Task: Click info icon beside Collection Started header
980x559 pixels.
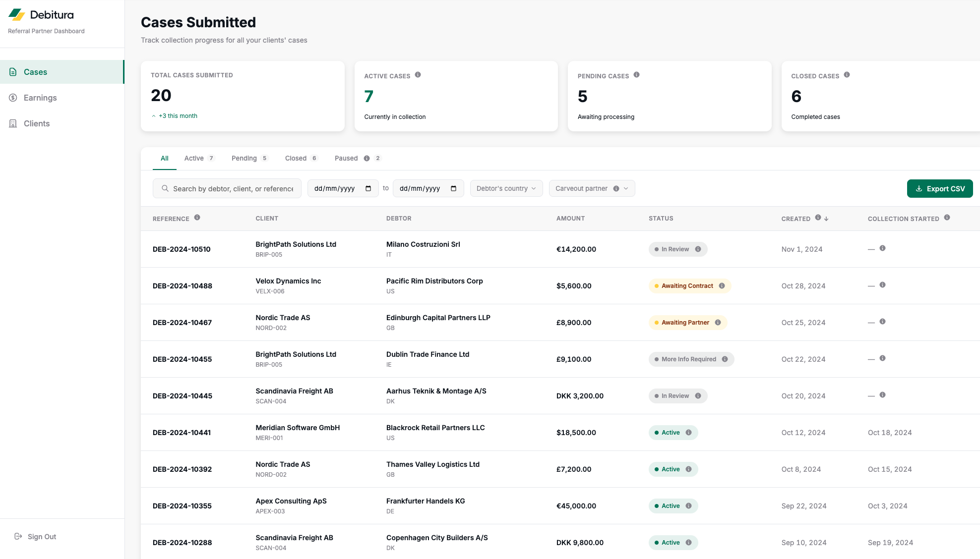Action: 947,218
